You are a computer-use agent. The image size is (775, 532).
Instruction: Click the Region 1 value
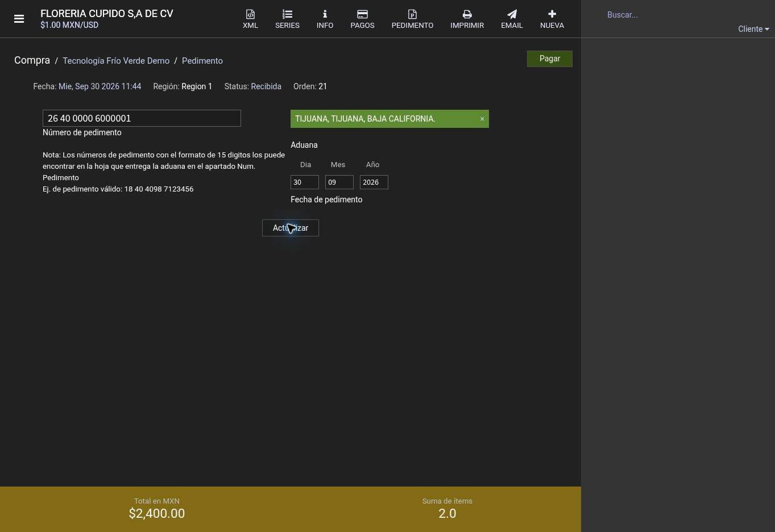point(197,86)
